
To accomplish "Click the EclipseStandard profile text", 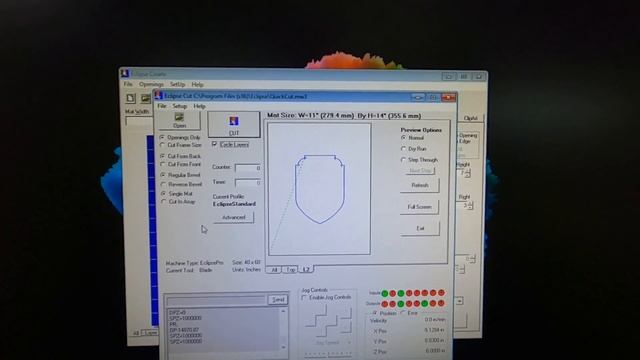I will [x=234, y=204].
